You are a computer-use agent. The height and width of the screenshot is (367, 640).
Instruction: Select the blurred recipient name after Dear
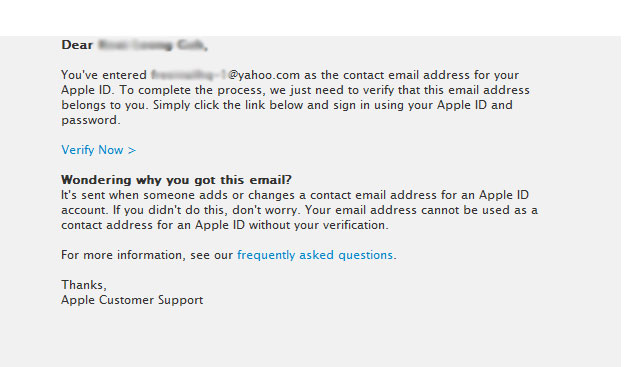point(151,45)
